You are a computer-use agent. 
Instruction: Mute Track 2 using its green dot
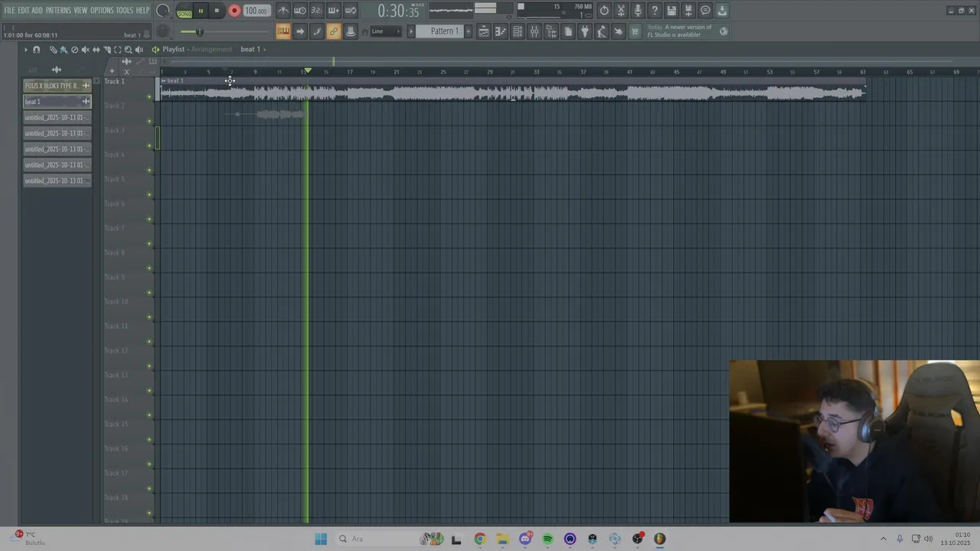pos(149,121)
